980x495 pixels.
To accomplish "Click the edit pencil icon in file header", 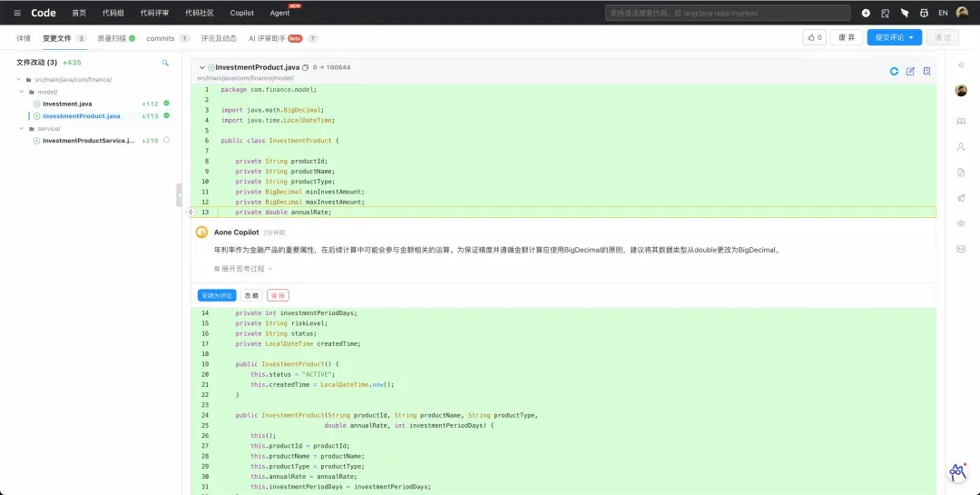I will tap(911, 72).
